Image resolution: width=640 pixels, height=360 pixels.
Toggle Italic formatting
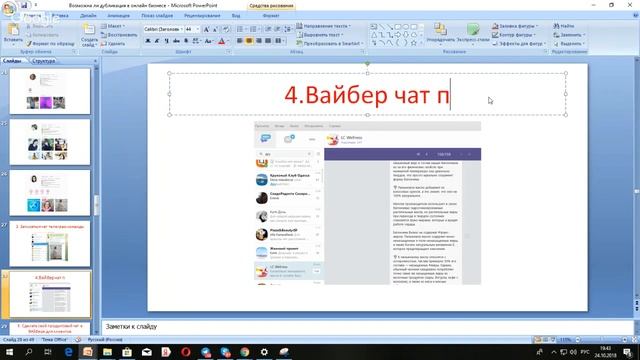click(157, 41)
